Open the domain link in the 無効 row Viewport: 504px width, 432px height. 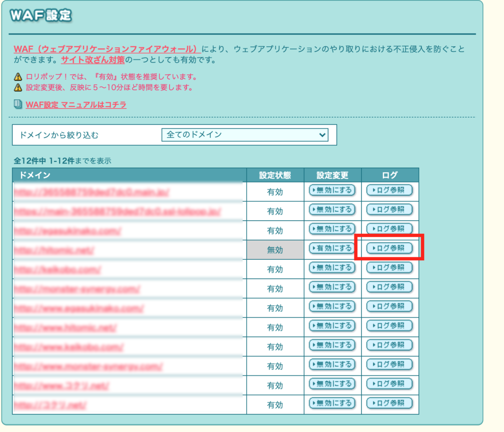(x=54, y=250)
